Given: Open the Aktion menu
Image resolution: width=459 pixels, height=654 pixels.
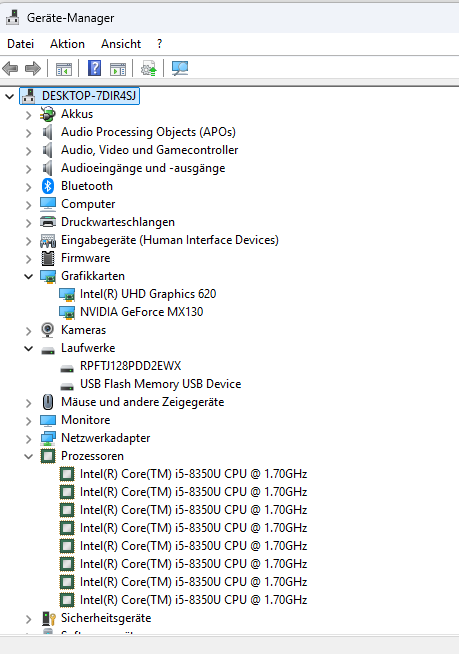Looking at the screenshot, I should [68, 44].
